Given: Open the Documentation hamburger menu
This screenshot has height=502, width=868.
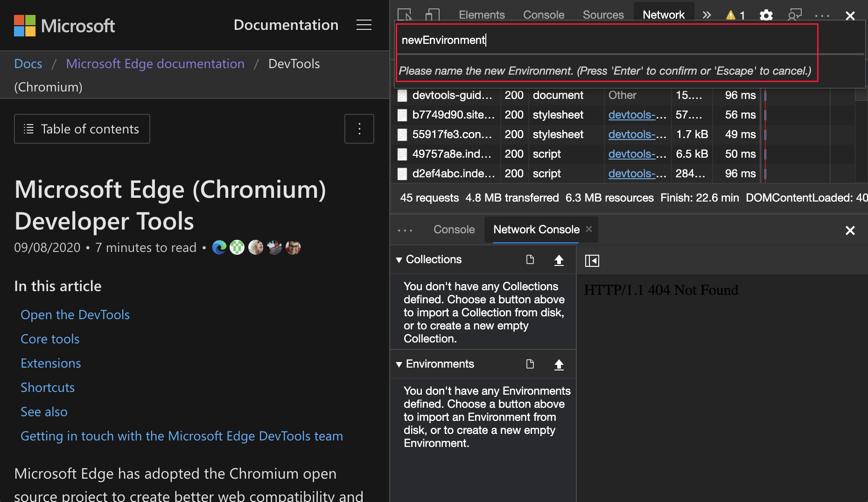Looking at the screenshot, I should [x=364, y=25].
